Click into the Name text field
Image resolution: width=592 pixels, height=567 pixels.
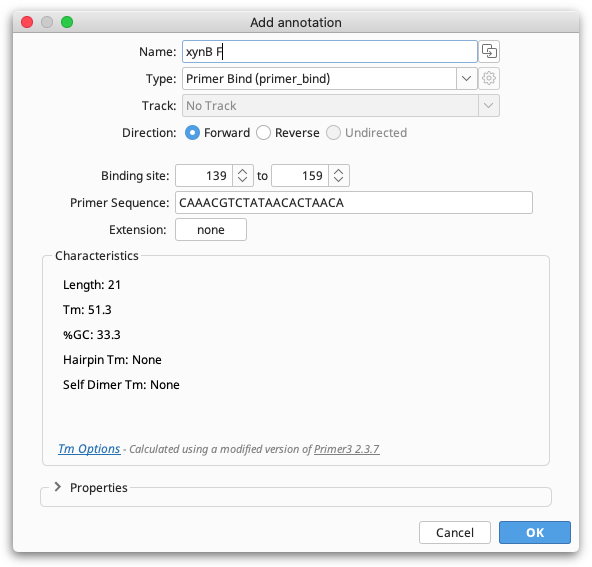(x=330, y=51)
